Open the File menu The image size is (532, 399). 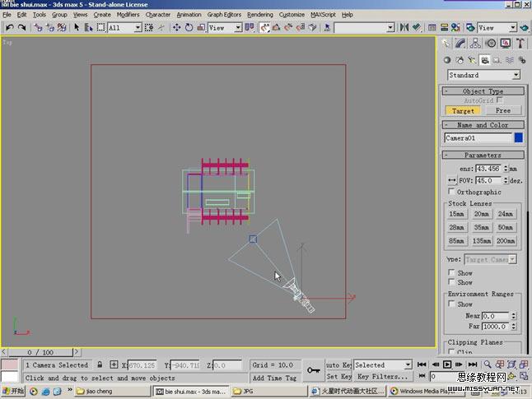coord(7,15)
